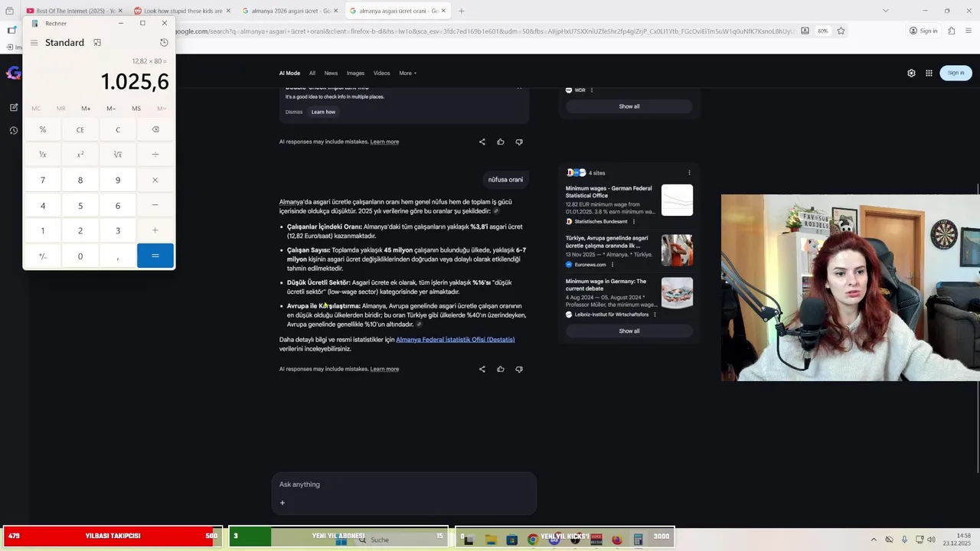Screen dimensions: 980x551
Task: Give thumbs up to lower AI response
Action: [501, 369]
